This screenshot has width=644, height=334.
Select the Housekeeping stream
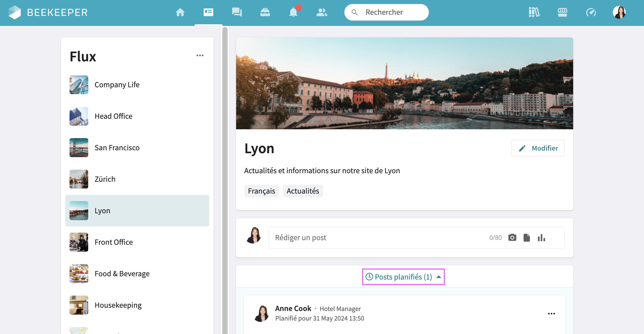[137, 305]
